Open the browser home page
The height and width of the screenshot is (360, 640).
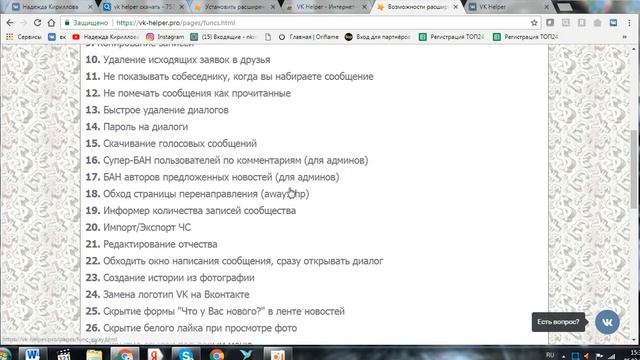click(x=51, y=23)
